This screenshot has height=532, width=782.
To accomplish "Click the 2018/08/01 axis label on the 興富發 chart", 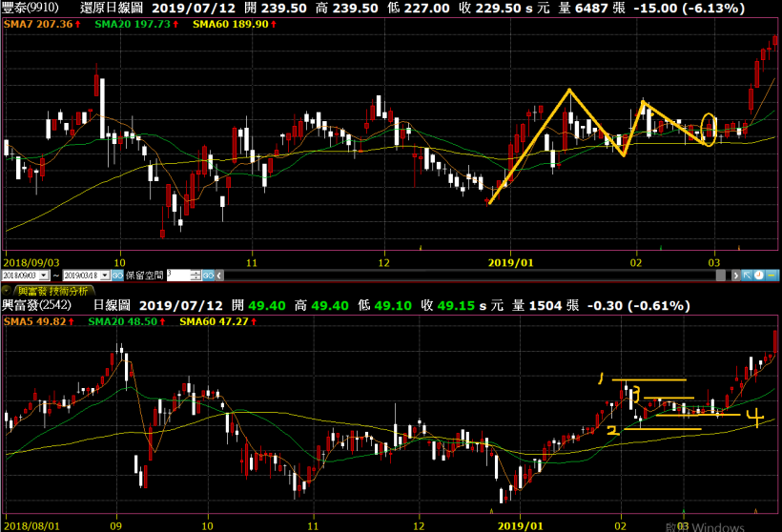I will click(31, 526).
